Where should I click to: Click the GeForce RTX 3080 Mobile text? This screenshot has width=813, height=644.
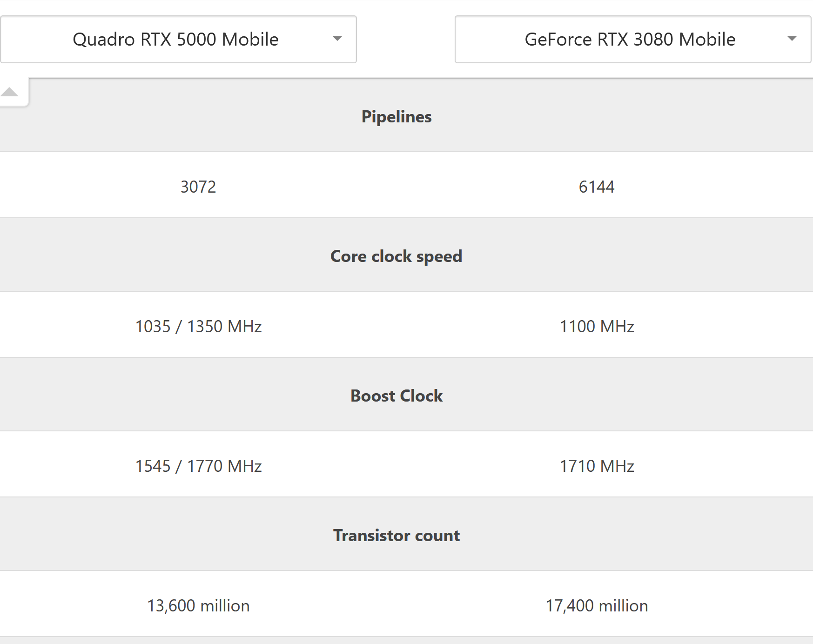(x=630, y=40)
